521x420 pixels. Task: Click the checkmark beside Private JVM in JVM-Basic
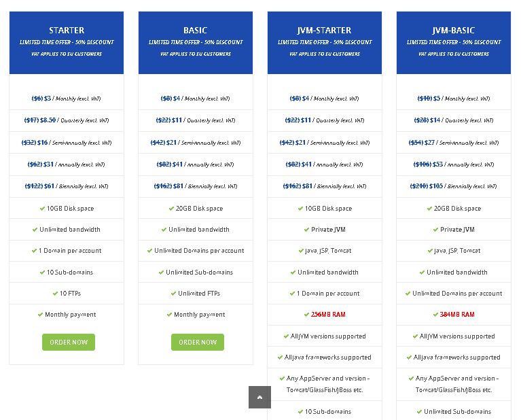pos(435,230)
